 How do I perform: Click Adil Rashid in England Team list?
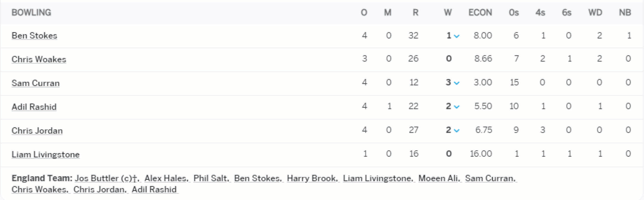154,190
